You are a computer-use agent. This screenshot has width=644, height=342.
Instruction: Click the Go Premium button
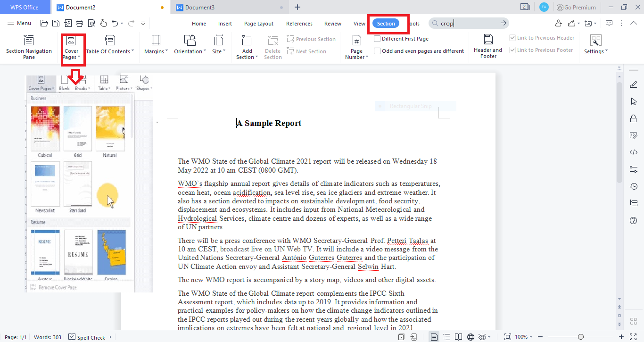576,7
